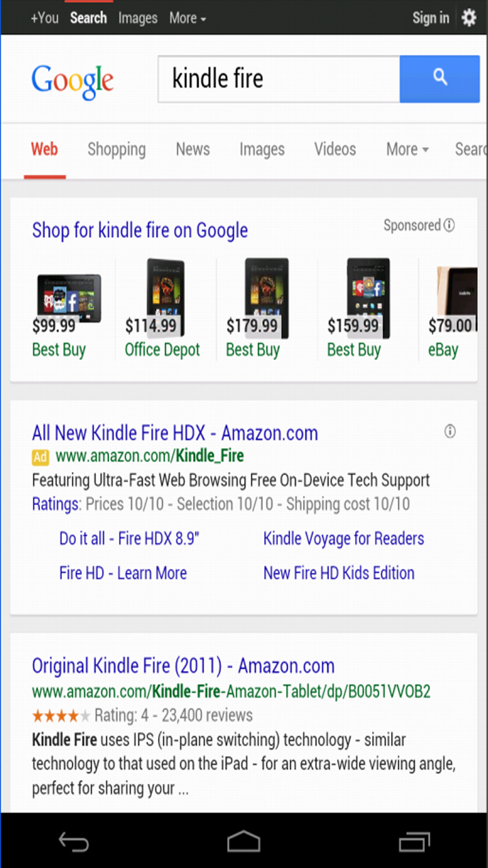Tap the Sponsored info icon
The image size is (488, 868).
coord(449,226)
